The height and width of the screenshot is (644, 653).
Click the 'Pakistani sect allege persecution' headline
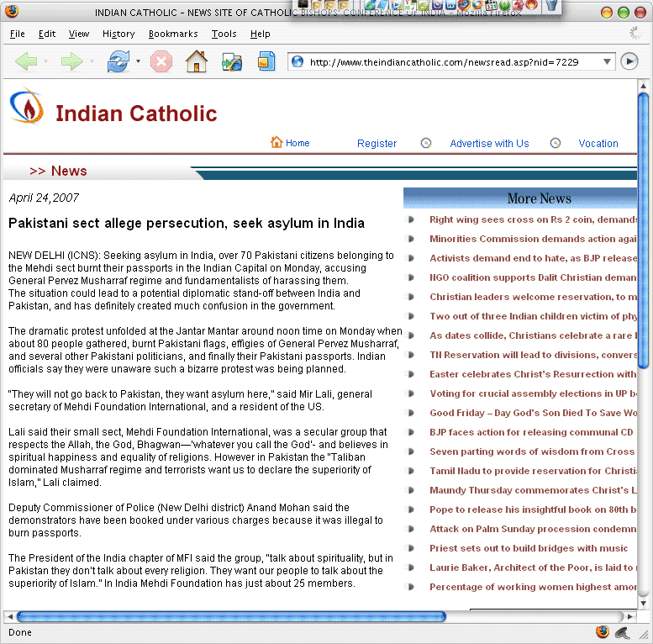click(x=187, y=224)
